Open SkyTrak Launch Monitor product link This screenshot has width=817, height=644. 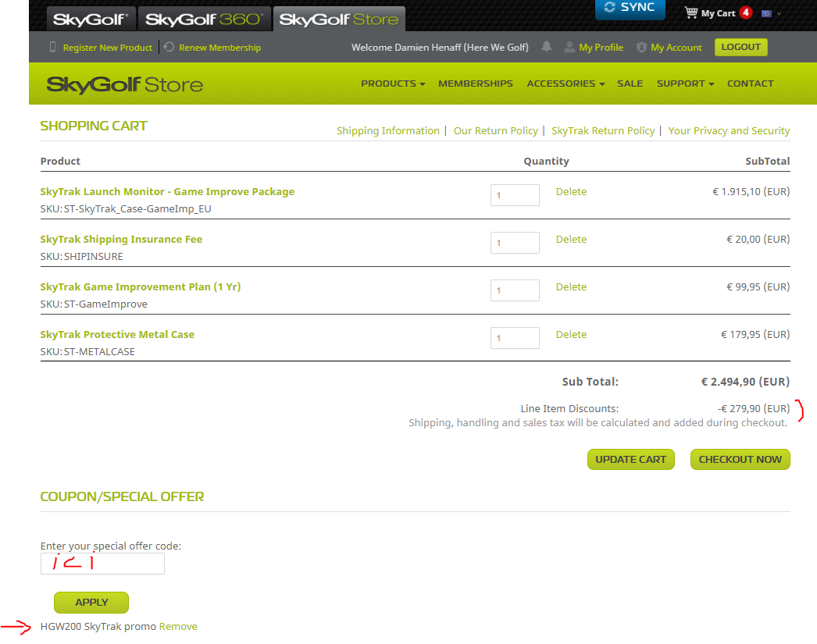167,191
